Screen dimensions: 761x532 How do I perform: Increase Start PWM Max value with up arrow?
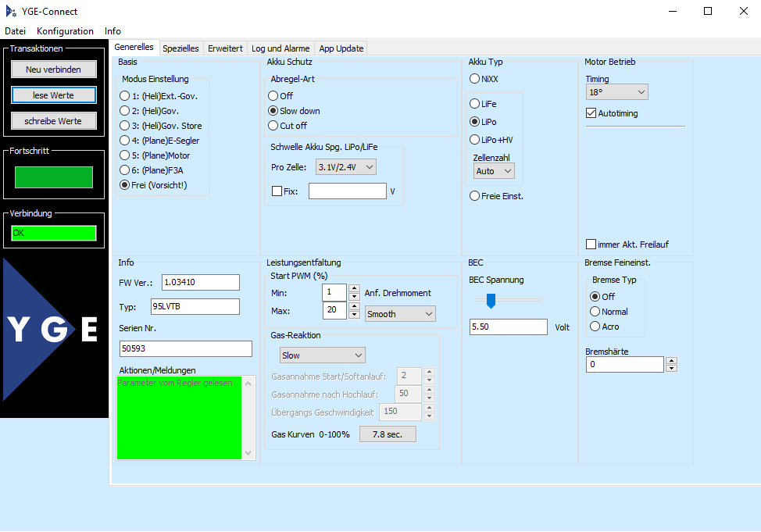click(354, 306)
